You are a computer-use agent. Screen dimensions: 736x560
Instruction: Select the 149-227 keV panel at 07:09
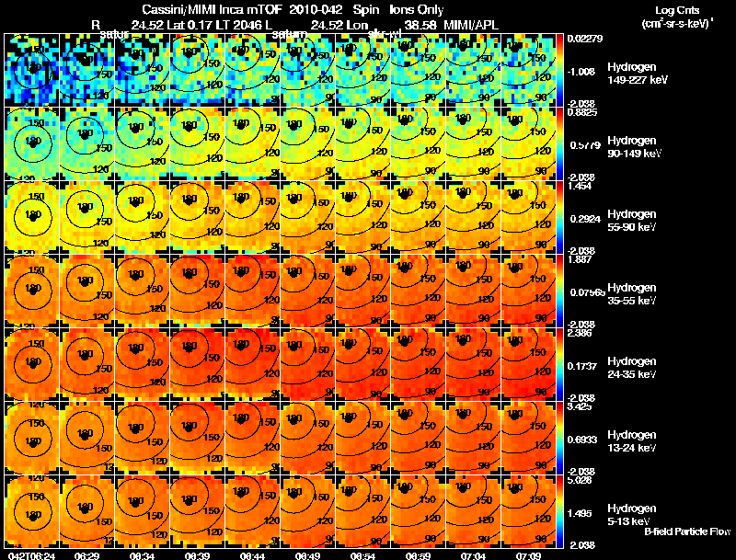528,71
